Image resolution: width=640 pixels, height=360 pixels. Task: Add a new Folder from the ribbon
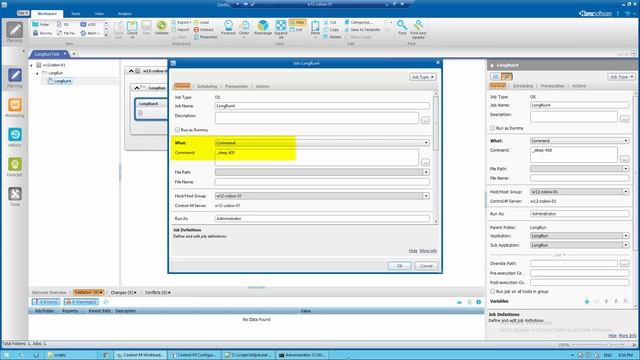[x=41, y=24]
